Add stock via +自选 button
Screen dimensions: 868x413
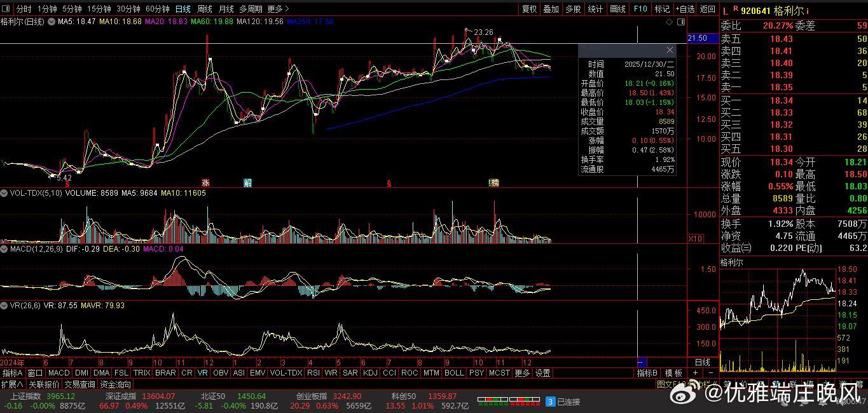click(684, 9)
